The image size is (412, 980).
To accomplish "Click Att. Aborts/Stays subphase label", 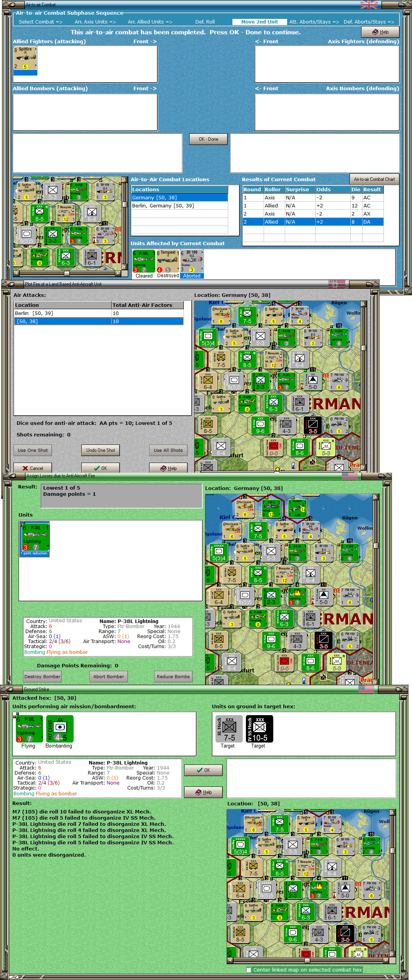I will coord(314,22).
